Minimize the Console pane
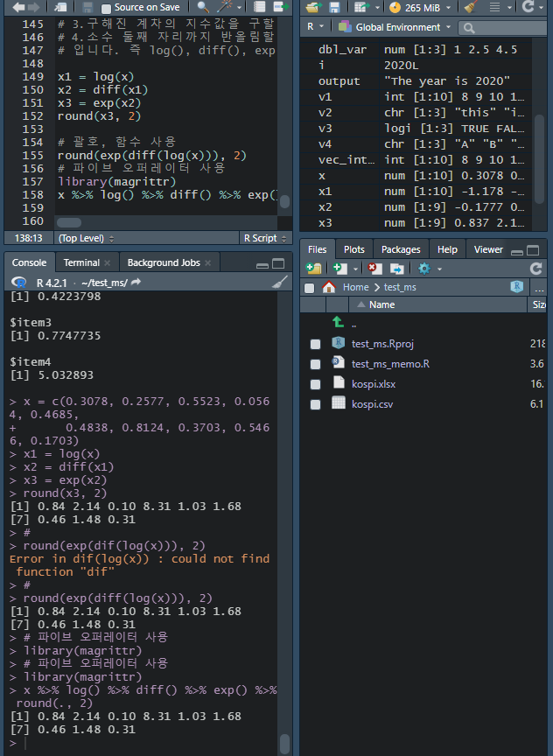The width and height of the screenshot is (553, 756). click(x=262, y=264)
